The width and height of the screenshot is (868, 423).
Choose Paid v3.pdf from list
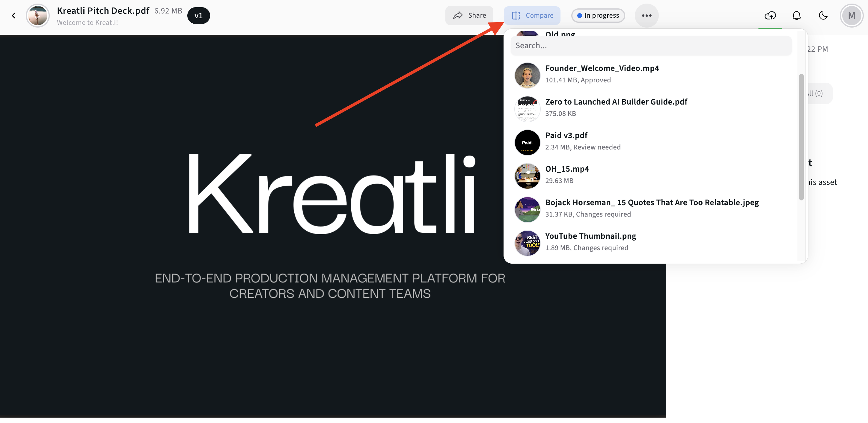[x=566, y=141]
